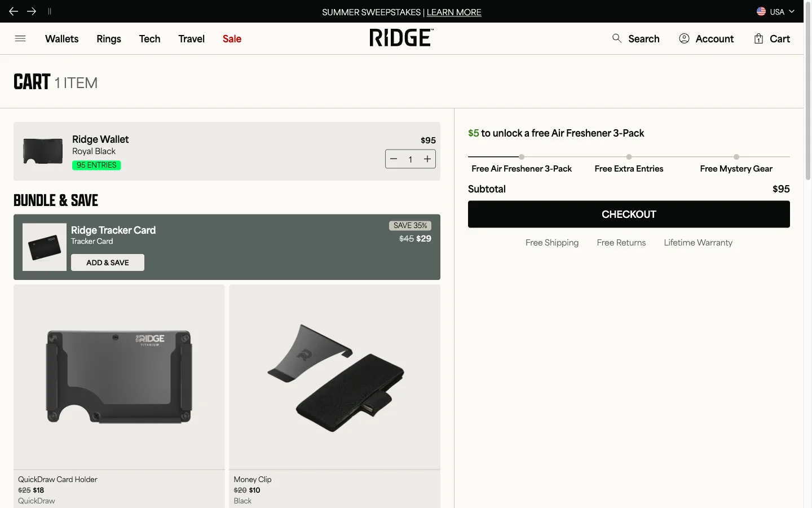Click the Ridge Tracker Card title
The width and height of the screenshot is (812, 508).
113,230
